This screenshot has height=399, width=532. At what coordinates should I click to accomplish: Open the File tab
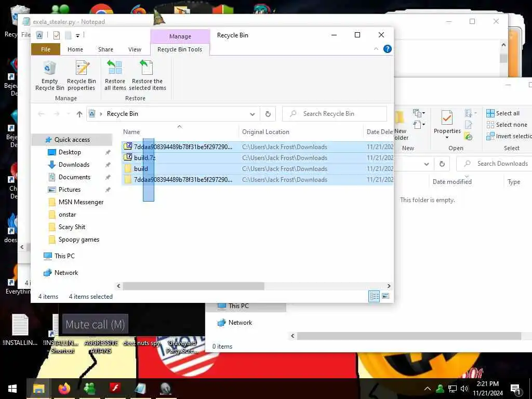coord(46,49)
